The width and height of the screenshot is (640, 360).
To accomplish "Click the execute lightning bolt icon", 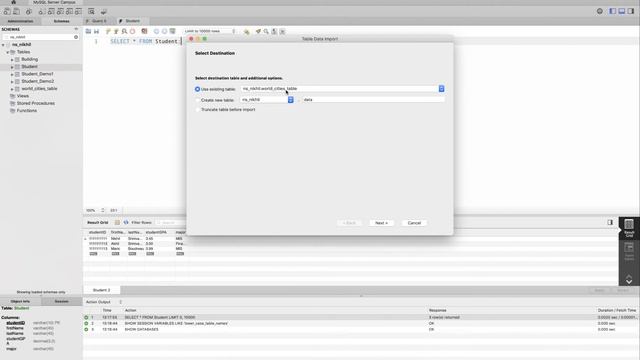I will 108,31.
